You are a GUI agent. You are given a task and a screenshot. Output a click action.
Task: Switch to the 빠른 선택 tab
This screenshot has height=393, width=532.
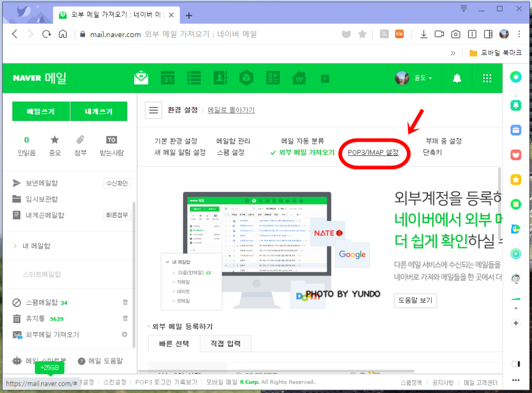[x=174, y=344]
